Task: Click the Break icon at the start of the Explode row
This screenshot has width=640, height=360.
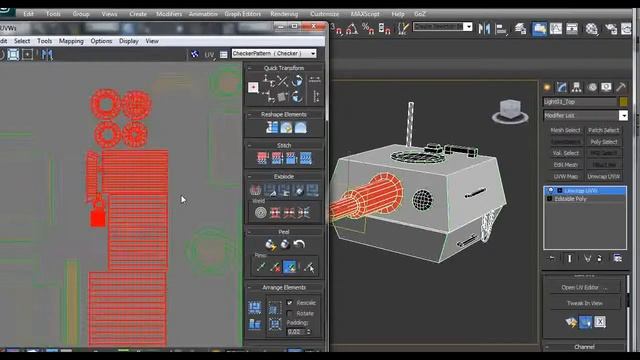Action: pos(256,190)
